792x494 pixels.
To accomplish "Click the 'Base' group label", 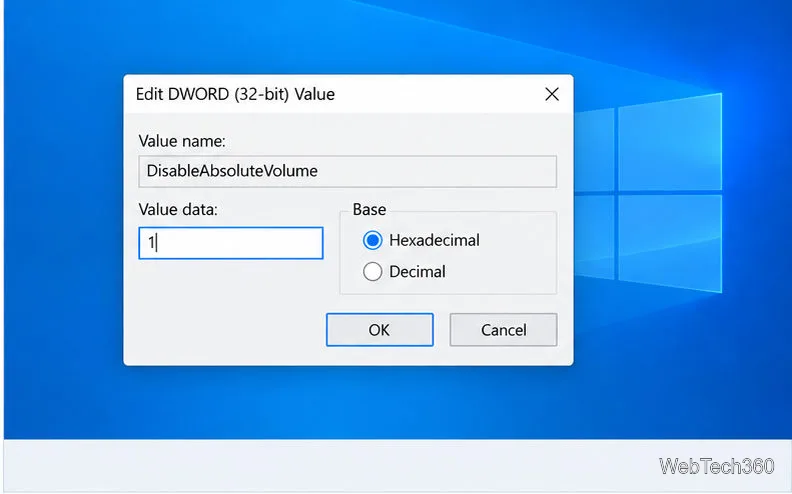I will [x=369, y=210].
